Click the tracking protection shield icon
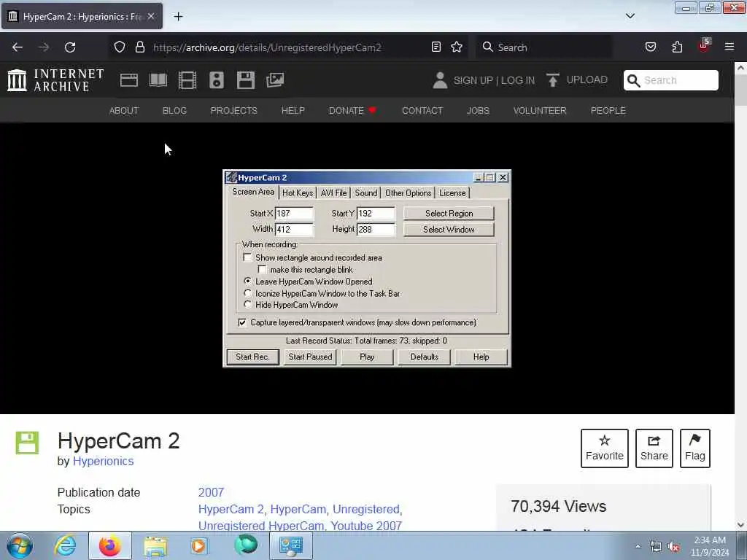The image size is (747, 560). (120, 47)
